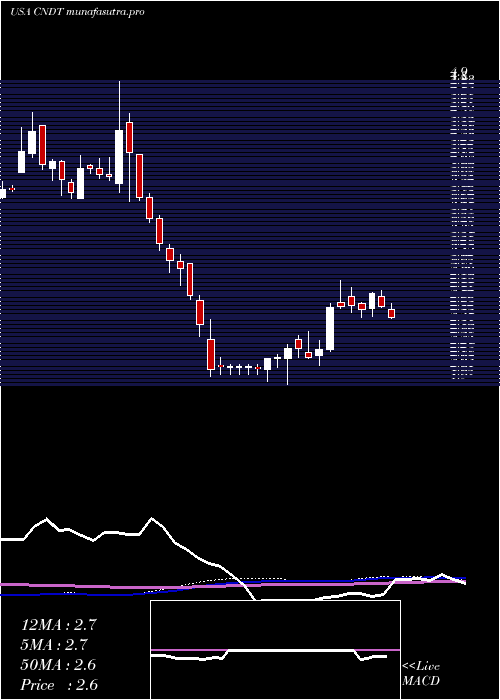Click the last red candlestick on the right
This screenshot has height=700, width=500.
(x=392, y=313)
